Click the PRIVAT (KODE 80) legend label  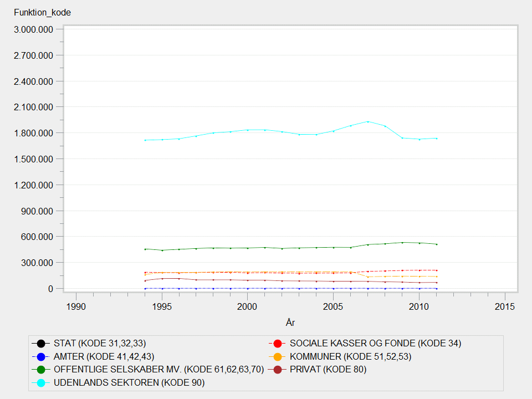[328, 370]
